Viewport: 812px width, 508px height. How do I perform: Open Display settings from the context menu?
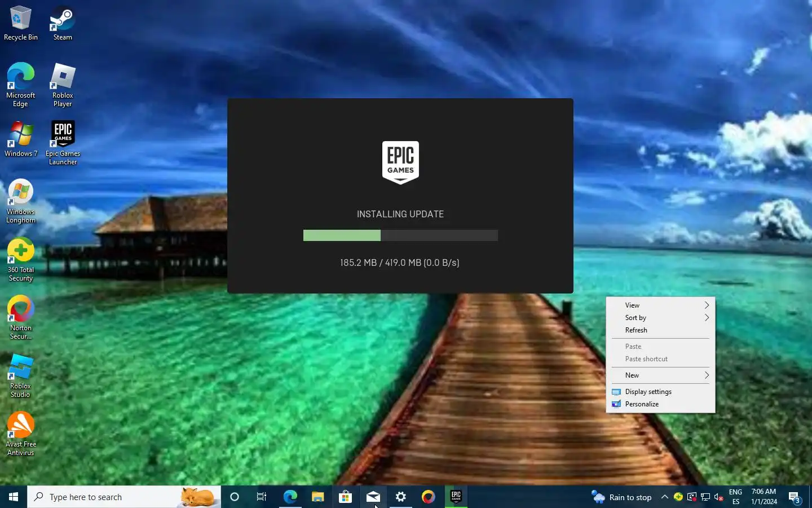(660, 392)
